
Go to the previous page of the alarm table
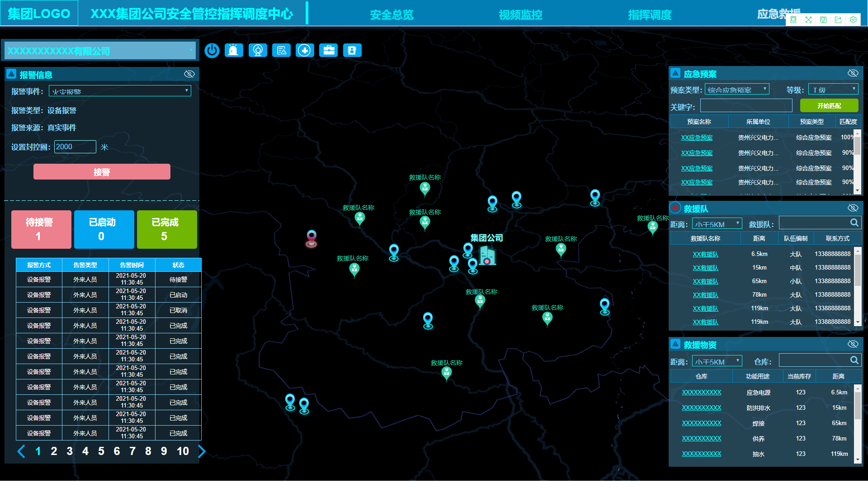pyautogui.click(x=21, y=451)
